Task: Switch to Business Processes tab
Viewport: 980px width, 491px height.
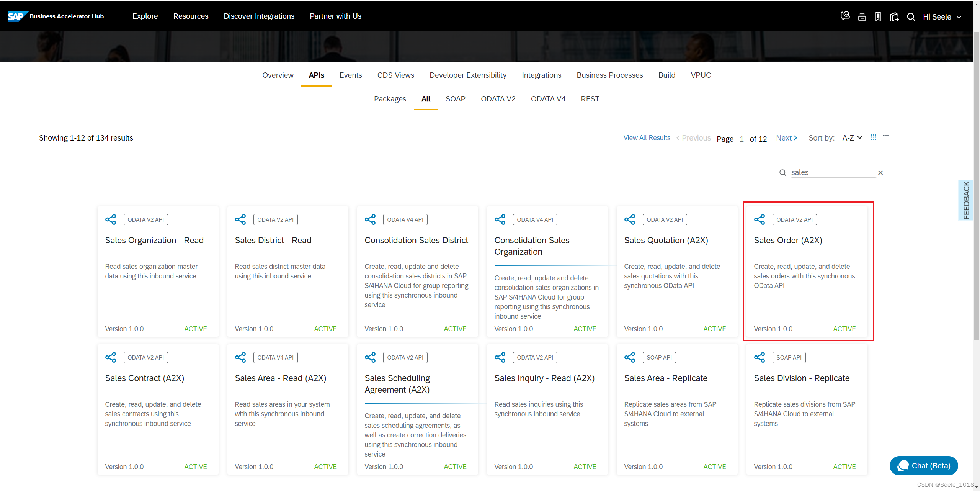Action: pyautogui.click(x=610, y=75)
